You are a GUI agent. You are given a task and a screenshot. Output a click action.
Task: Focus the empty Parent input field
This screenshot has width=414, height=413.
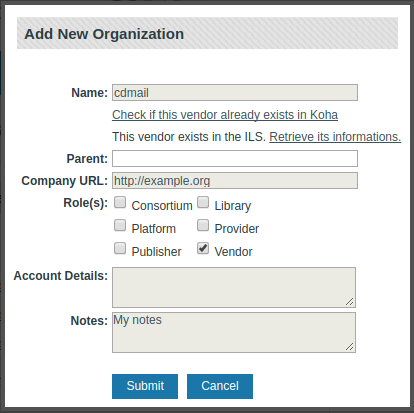click(x=235, y=159)
